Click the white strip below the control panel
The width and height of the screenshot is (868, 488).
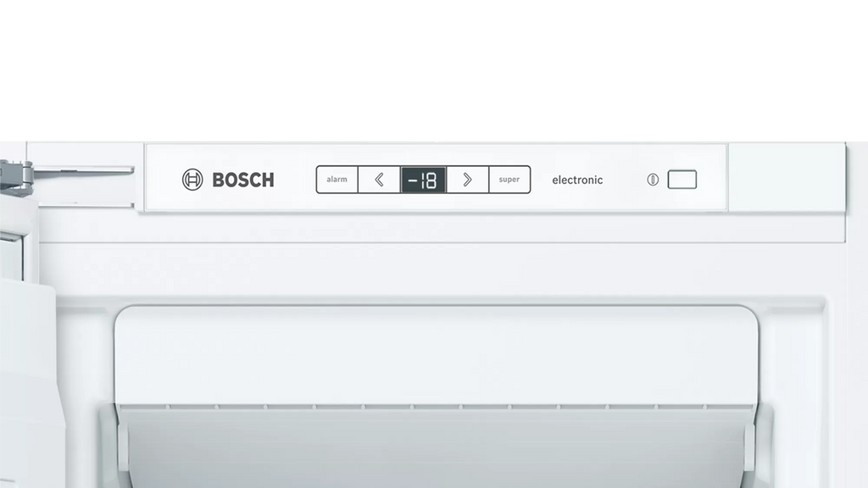pyautogui.click(x=441, y=227)
